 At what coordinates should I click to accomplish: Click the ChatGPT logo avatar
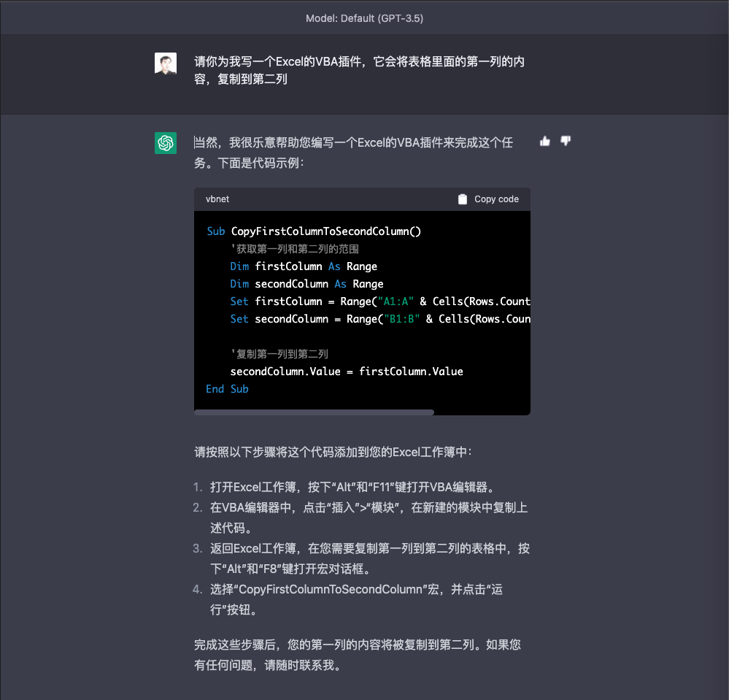click(166, 143)
